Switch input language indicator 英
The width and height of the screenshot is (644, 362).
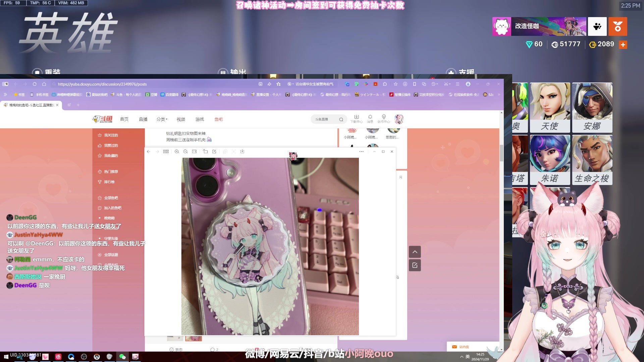pos(468,357)
